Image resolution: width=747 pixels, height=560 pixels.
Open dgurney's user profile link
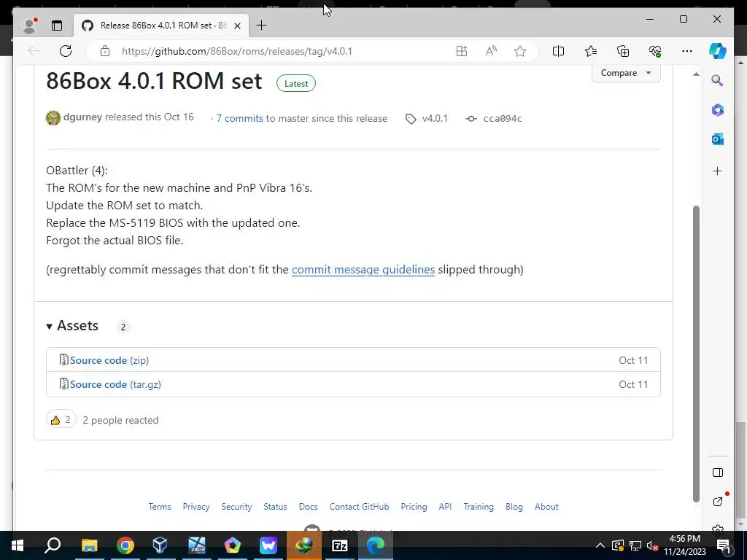[82, 117]
